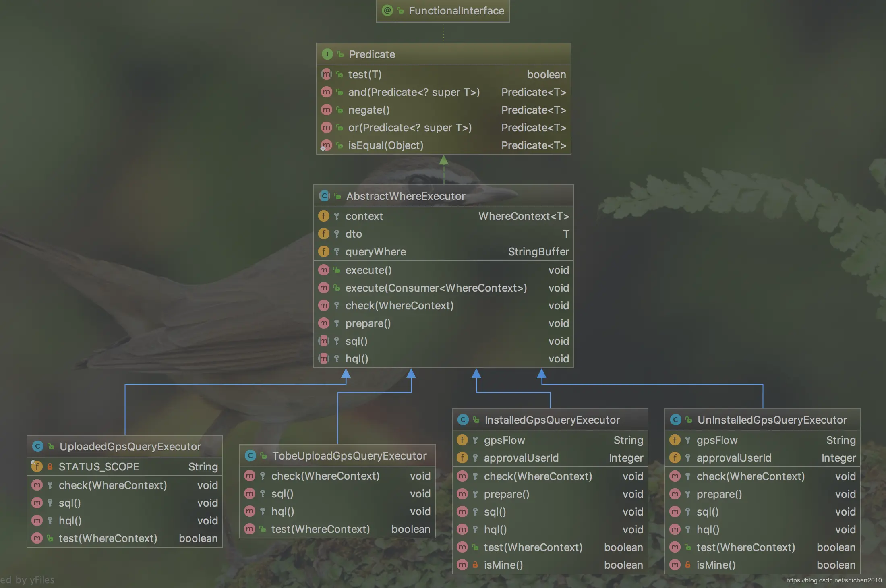This screenshot has width=886, height=588.
Task: Click the method icon next to negate()
Action: (x=326, y=110)
